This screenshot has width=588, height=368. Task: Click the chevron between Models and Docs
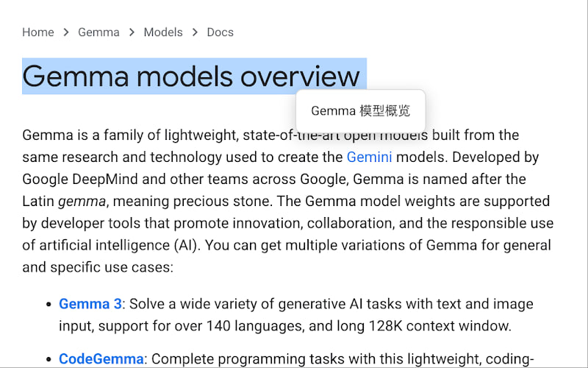(x=195, y=32)
